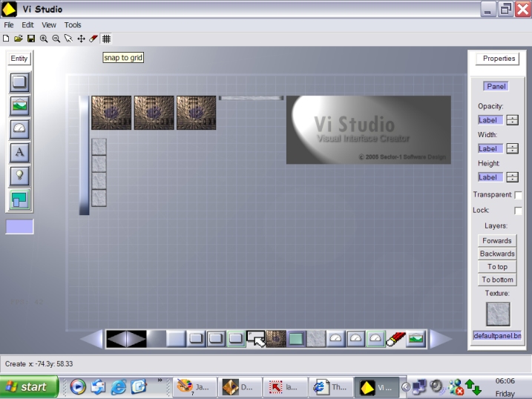Pick the eraser tool in top toolbar
The image size is (532, 399).
pyautogui.click(x=93, y=39)
